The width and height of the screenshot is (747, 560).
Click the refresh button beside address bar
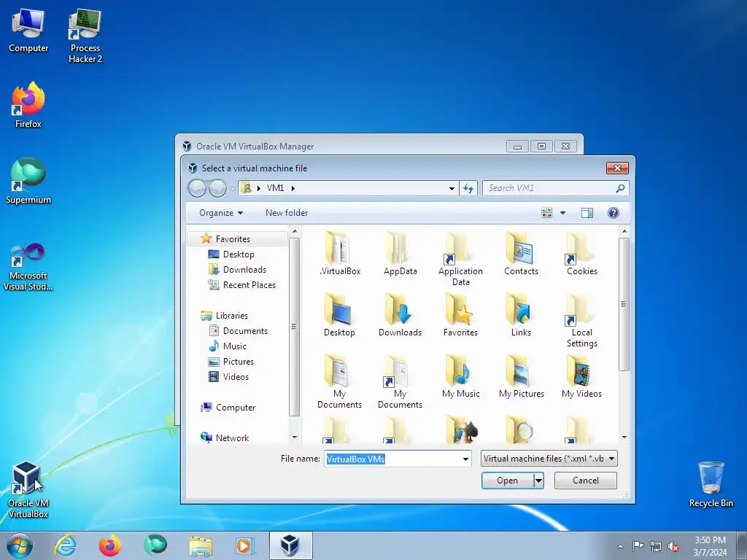pyautogui.click(x=468, y=188)
